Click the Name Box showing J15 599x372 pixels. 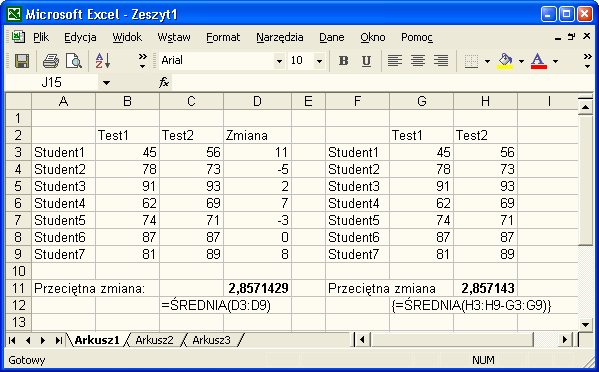click(x=52, y=82)
